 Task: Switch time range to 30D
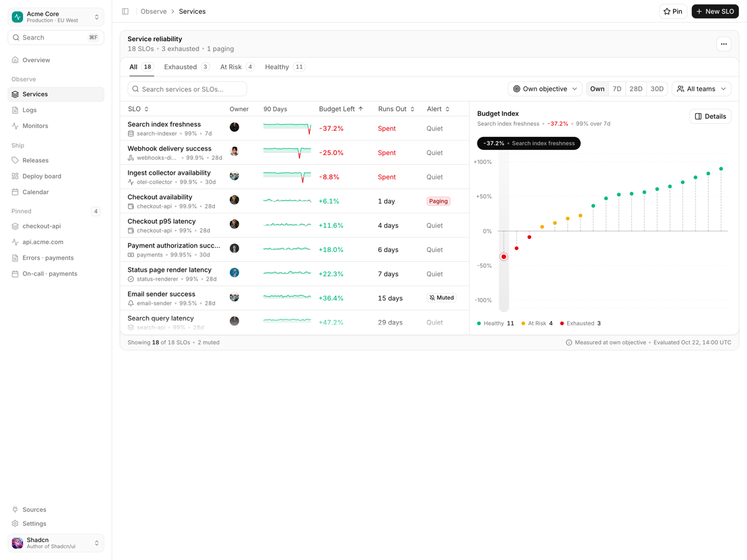tap(657, 89)
